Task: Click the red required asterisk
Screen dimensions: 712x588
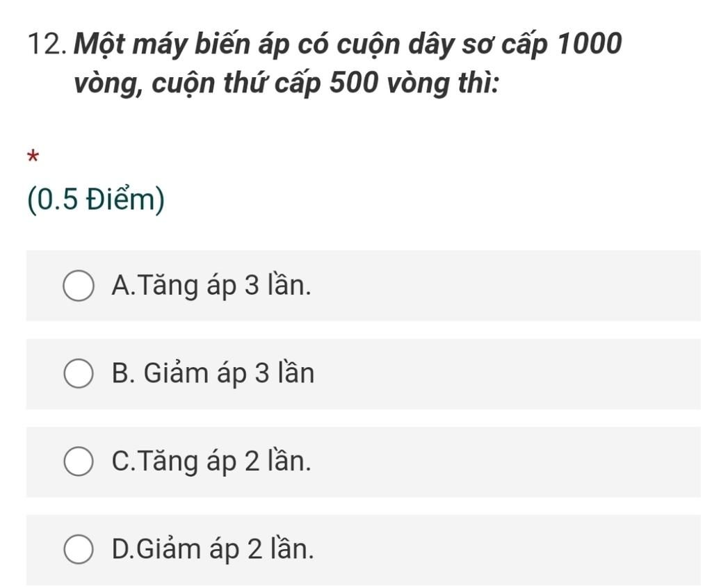Action: coord(33,156)
